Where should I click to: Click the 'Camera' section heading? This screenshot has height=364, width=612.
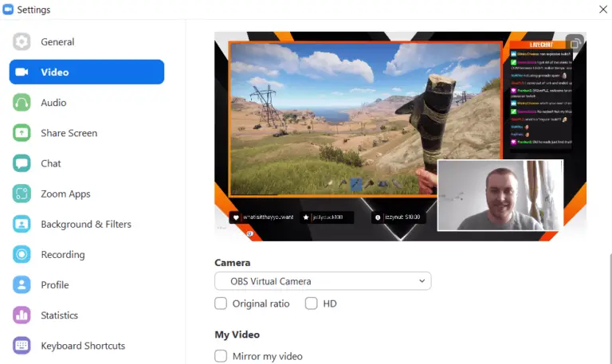[232, 263]
